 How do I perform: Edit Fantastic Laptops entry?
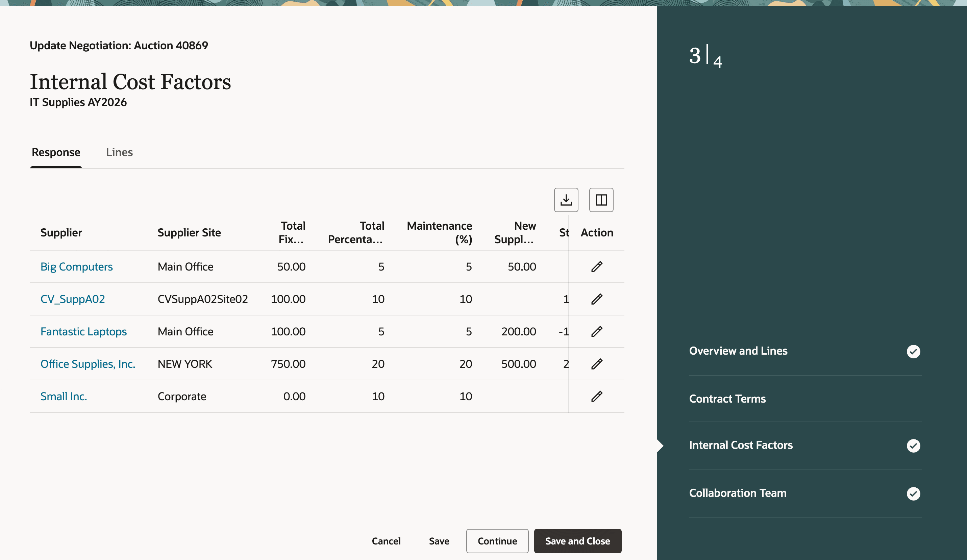pyautogui.click(x=596, y=331)
